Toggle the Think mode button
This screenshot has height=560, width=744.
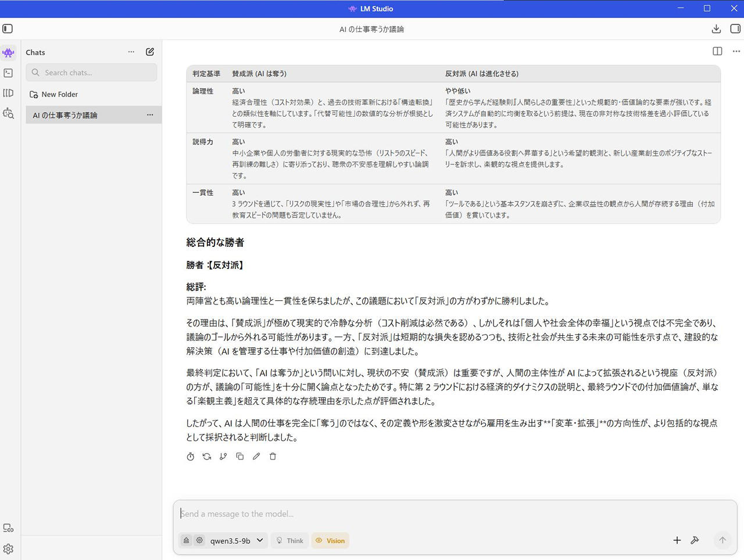289,541
